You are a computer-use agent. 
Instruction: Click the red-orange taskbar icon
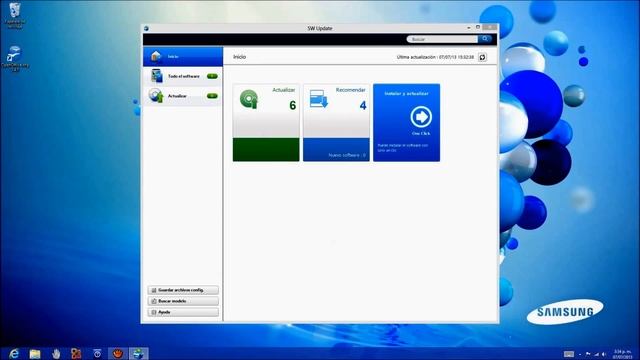pos(118,353)
